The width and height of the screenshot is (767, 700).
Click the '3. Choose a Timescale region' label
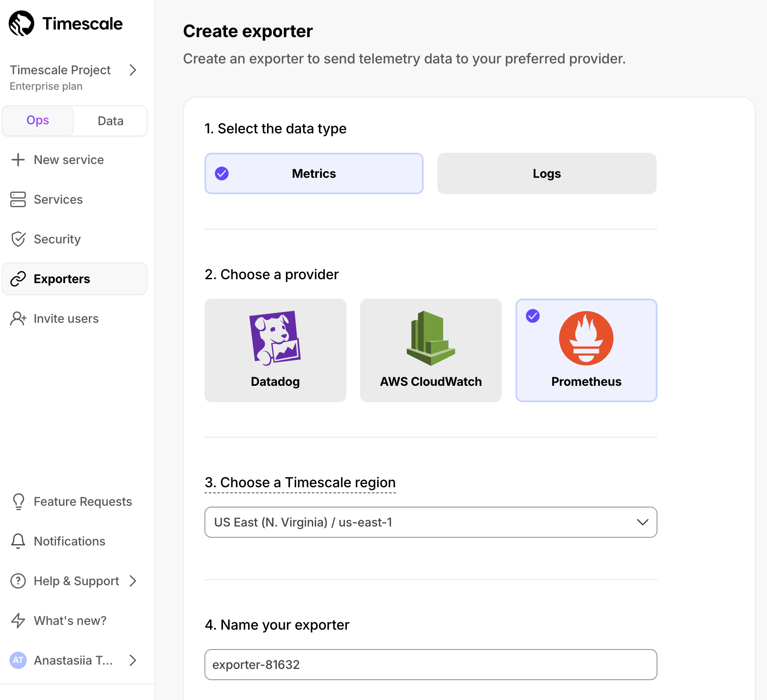(x=300, y=482)
